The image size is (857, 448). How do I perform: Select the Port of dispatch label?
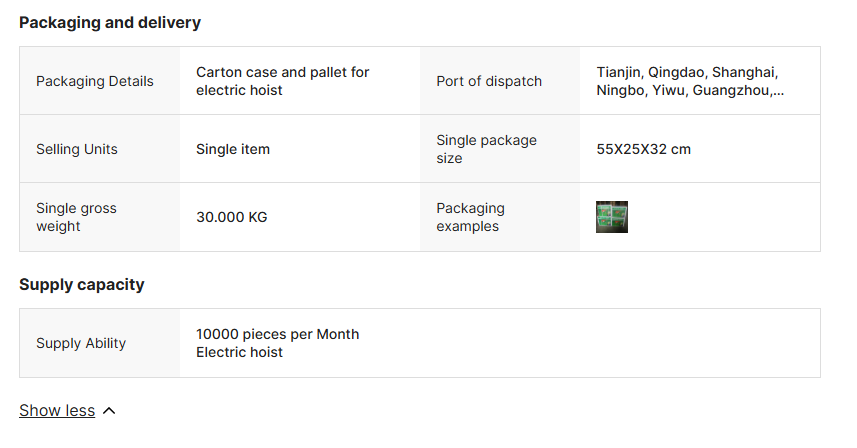pyautogui.click(x=489, y=81)
